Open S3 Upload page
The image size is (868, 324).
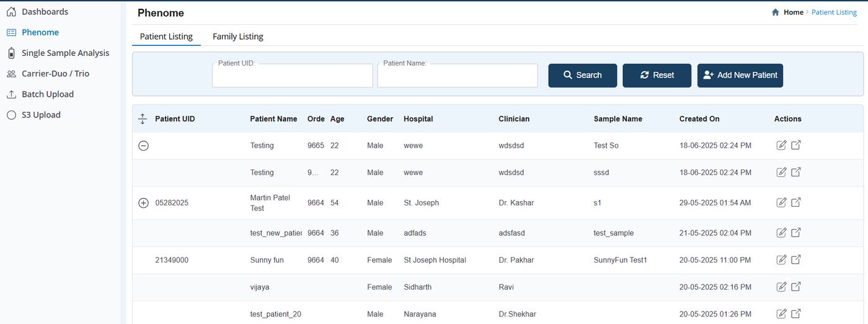pos(41,115)
